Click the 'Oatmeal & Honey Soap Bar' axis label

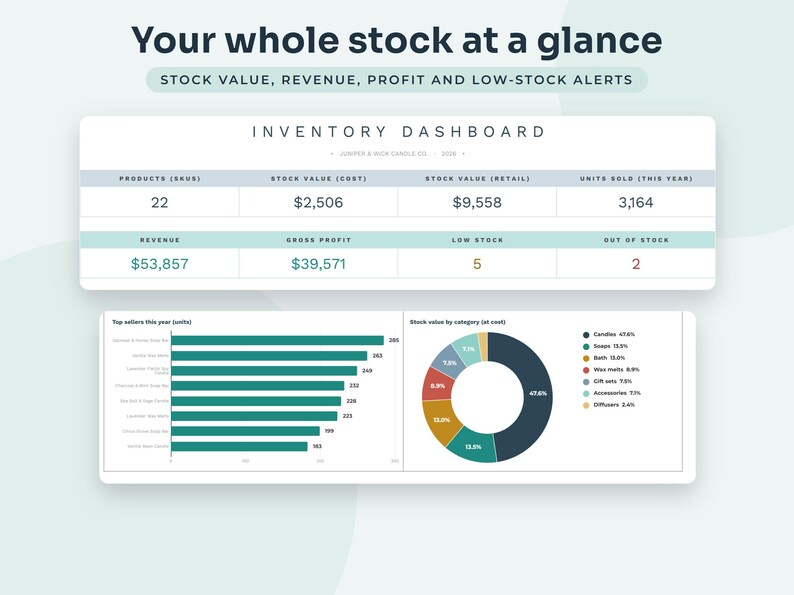[x=140, y=340]
